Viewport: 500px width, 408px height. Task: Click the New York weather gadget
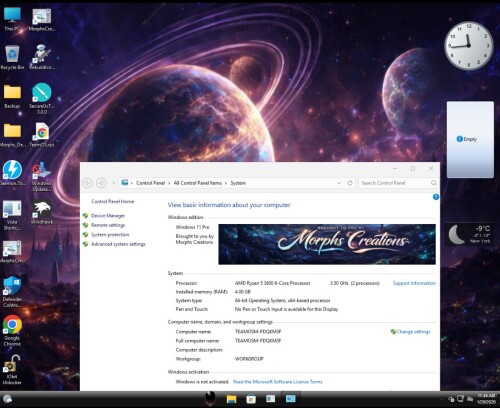click(x=469, y=234)
